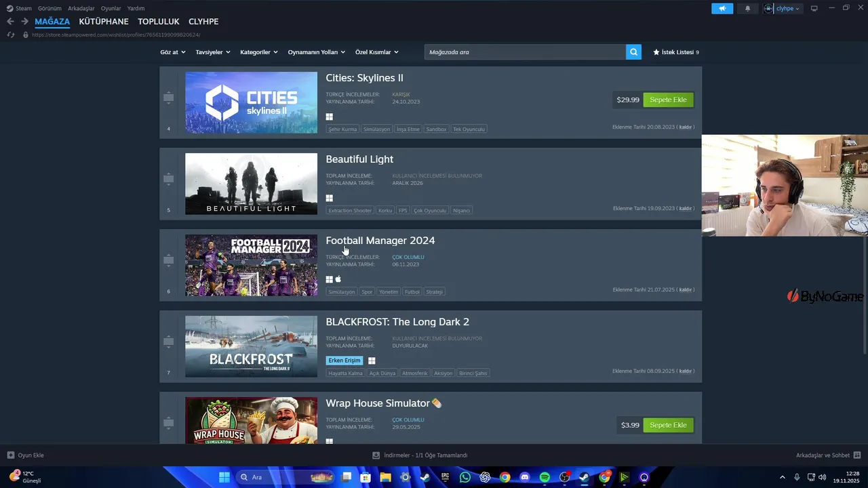This screenshot has height=488, width=868.
Task: Switch to the KÜTÜPHANE tab
Action: (104, 22)
